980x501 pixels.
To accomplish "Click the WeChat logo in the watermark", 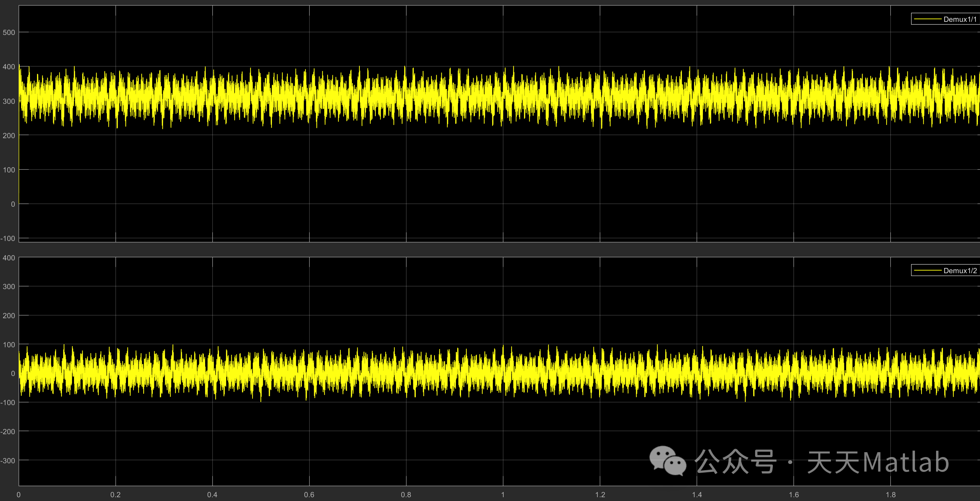I will tap(668, 461).
